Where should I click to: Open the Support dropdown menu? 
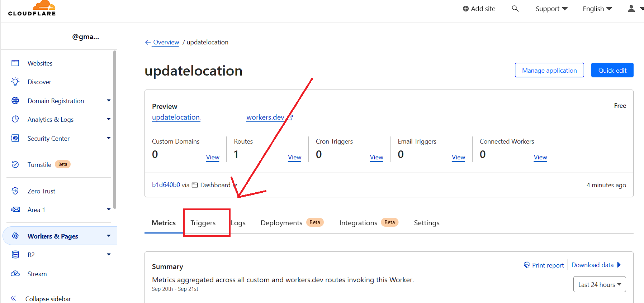click(551, 9)
